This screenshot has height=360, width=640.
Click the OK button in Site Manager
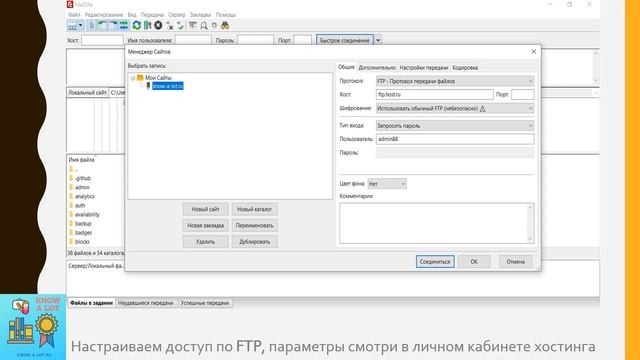coord(474,262)
